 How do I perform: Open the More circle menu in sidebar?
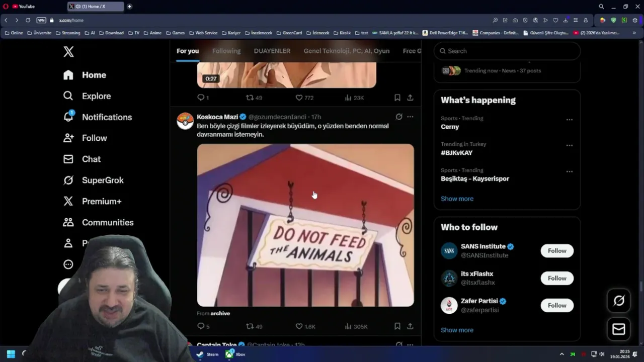[68, 264]
